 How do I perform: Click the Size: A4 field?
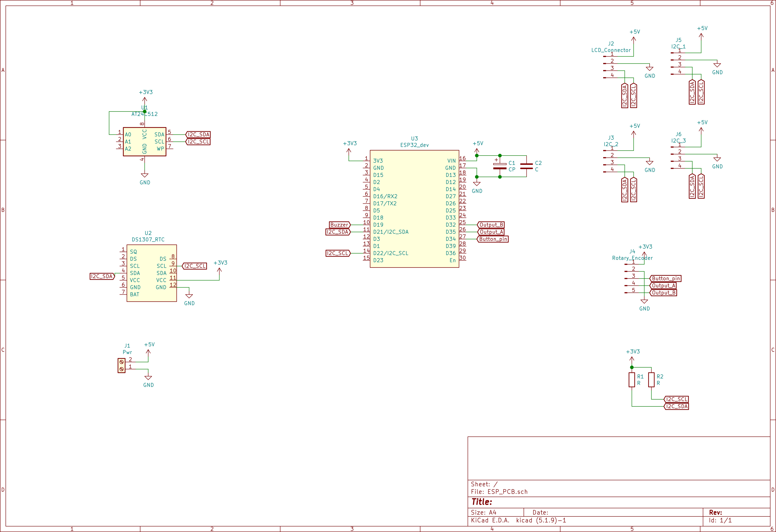pyautogui.click(x=484, y=512)
